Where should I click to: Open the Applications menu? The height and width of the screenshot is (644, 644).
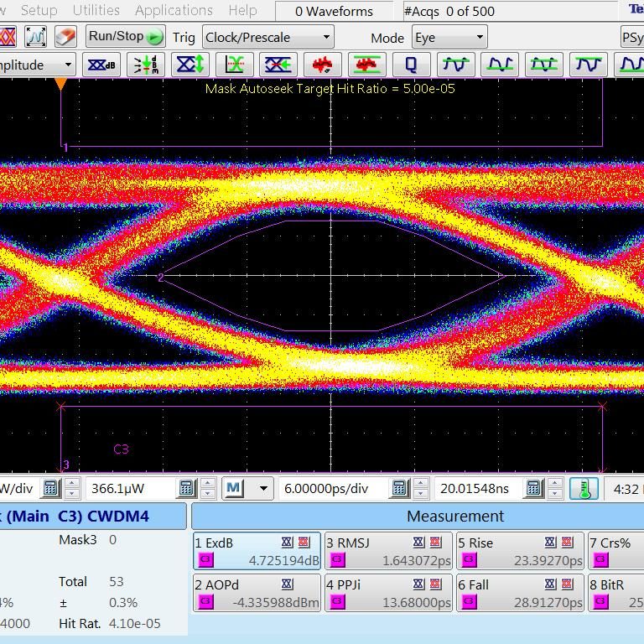(174, 10)
